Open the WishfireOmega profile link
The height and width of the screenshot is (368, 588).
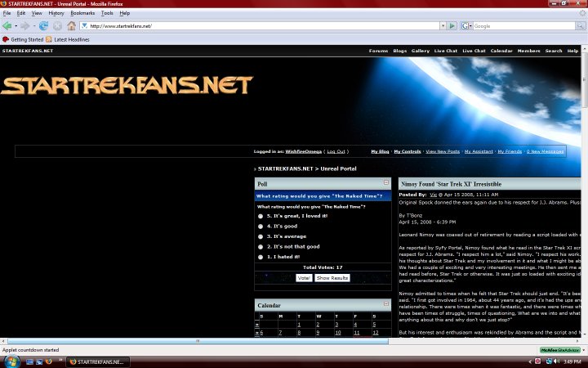point(303,151)
